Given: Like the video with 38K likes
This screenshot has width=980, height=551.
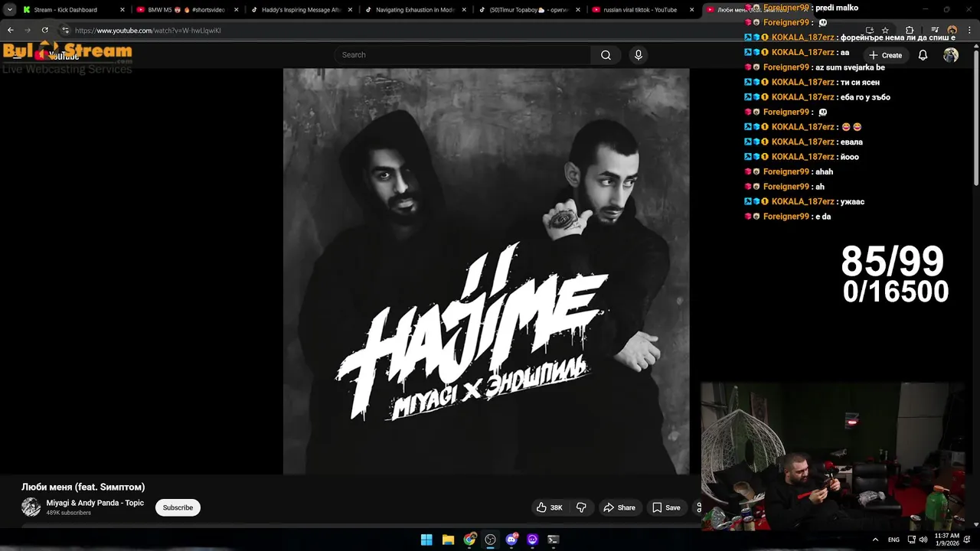Looking at the screenshot, I should pyautogui.click(x=550, y=507).
